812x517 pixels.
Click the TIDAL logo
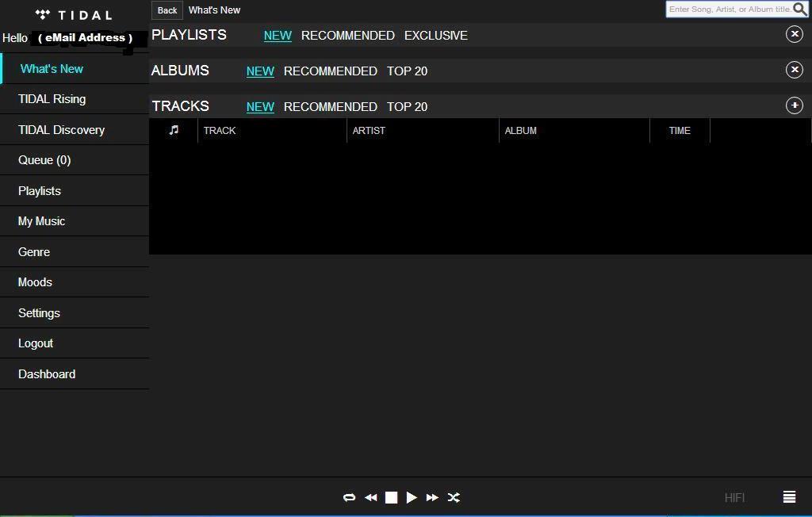point(74,15)
